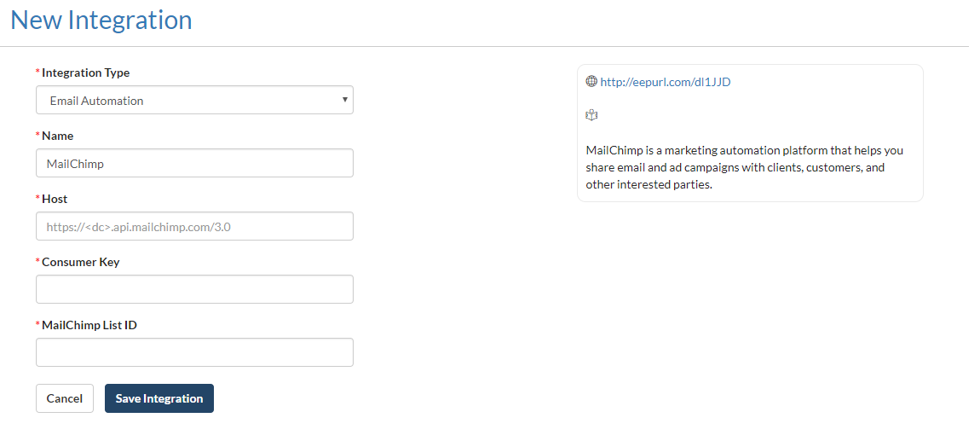The image size is (980, 441).
Task: Click the Name field containing MailChimp
Action: pyautogui.click(x=194, y=163)
